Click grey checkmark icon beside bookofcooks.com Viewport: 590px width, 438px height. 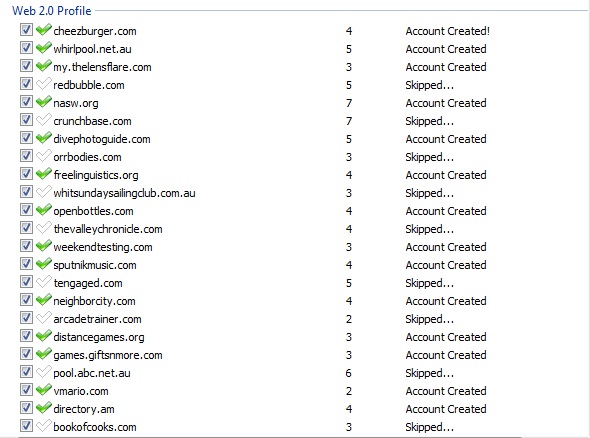44,426
